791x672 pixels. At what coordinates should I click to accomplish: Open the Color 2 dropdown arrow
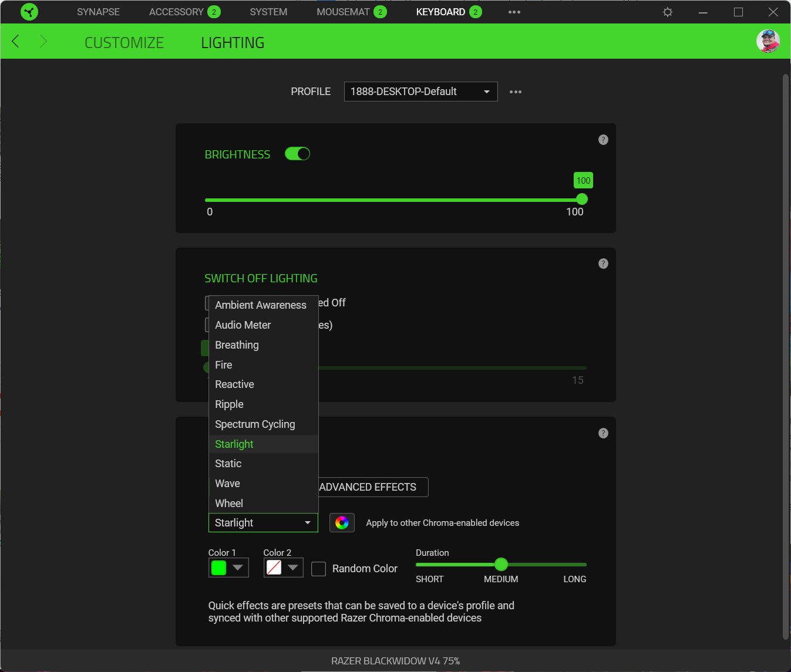293,568
